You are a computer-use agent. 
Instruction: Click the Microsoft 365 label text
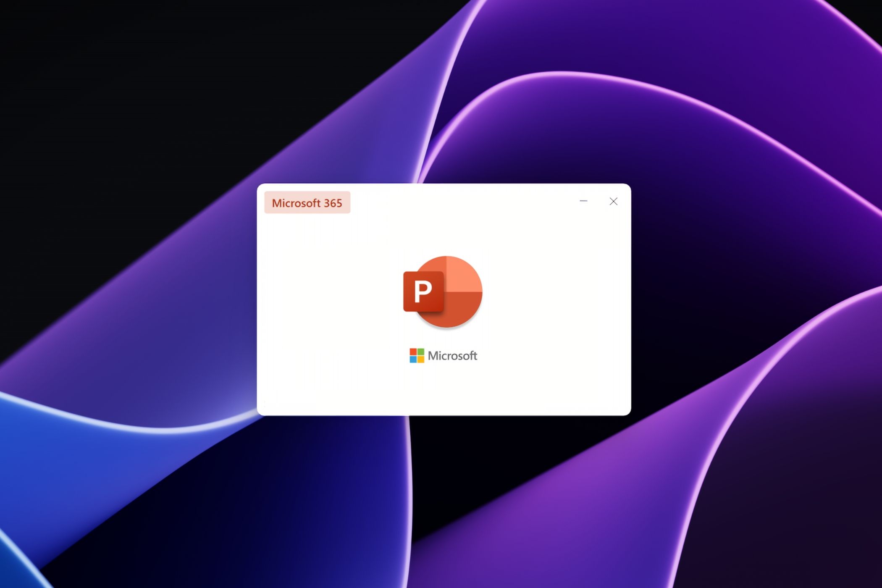(x=307, y=203)
